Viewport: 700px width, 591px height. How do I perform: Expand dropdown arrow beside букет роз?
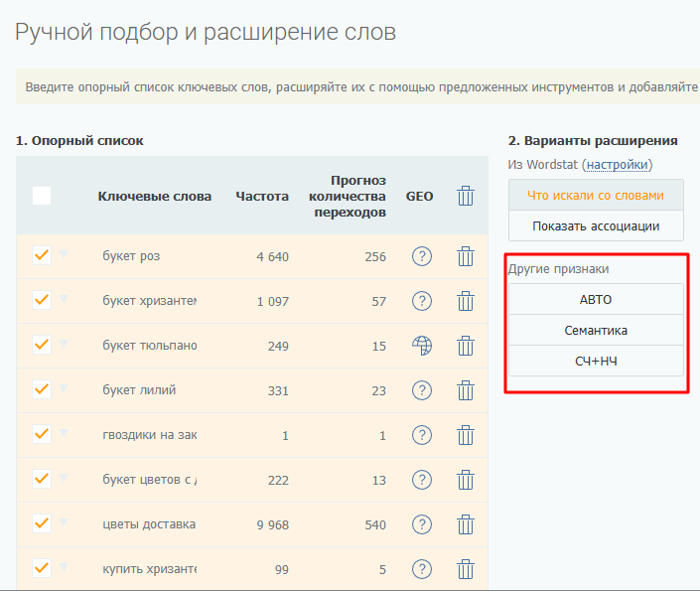click(x=65, y=255)
